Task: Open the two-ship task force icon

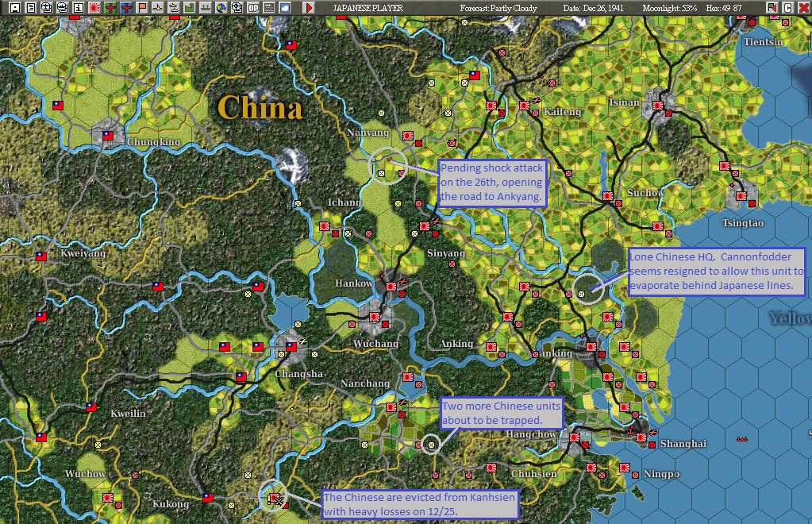Action: 174,8
